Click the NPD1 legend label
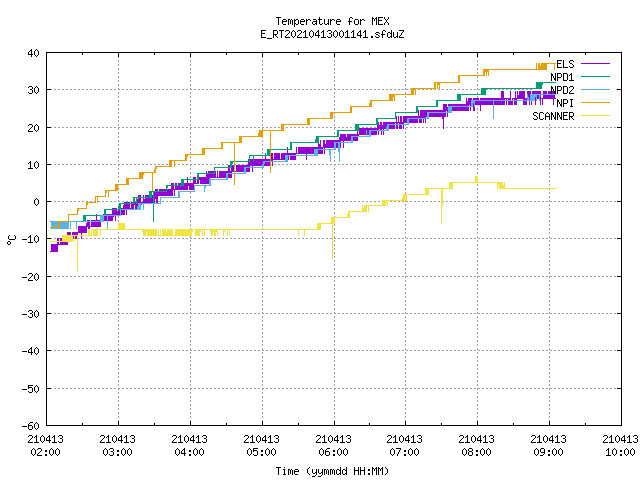This screenshot has width=640, height=480. pyautogui.click(x=562, y=77)
